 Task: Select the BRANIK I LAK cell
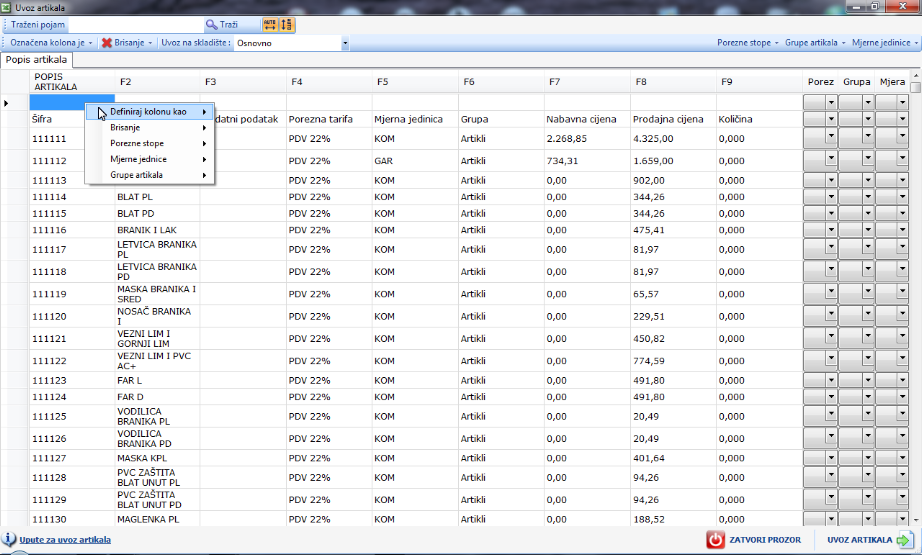pyautogui.click(x=157, y=230)
